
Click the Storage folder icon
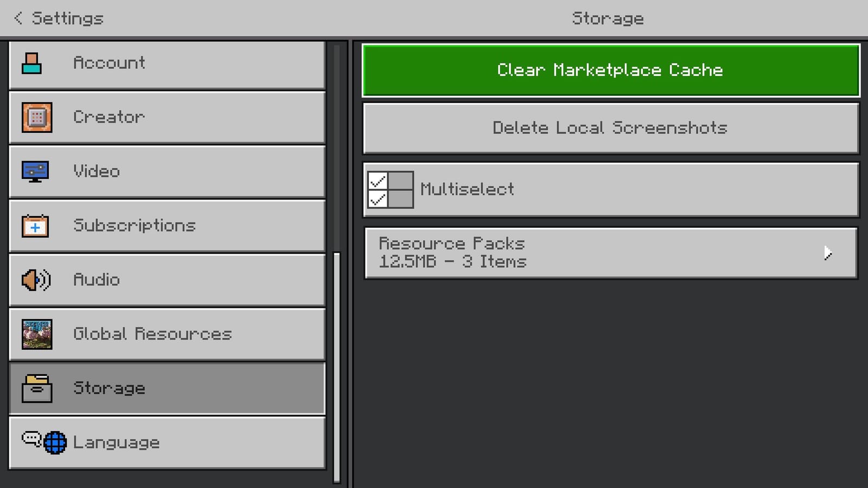pos(36,388)
